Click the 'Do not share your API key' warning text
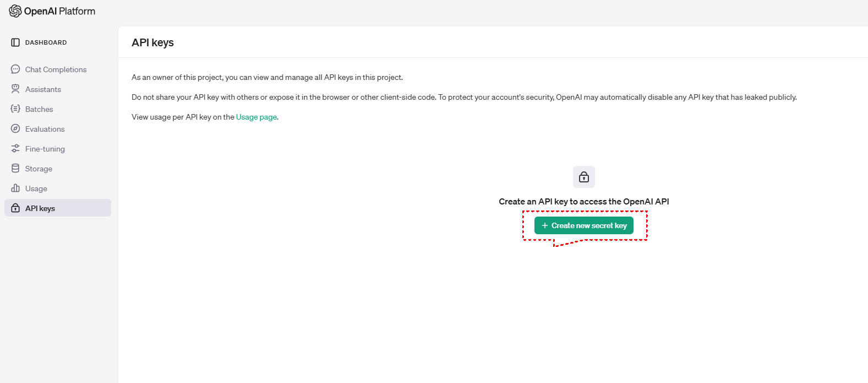Viewport: 868px width, 383px height. point(464,97)
